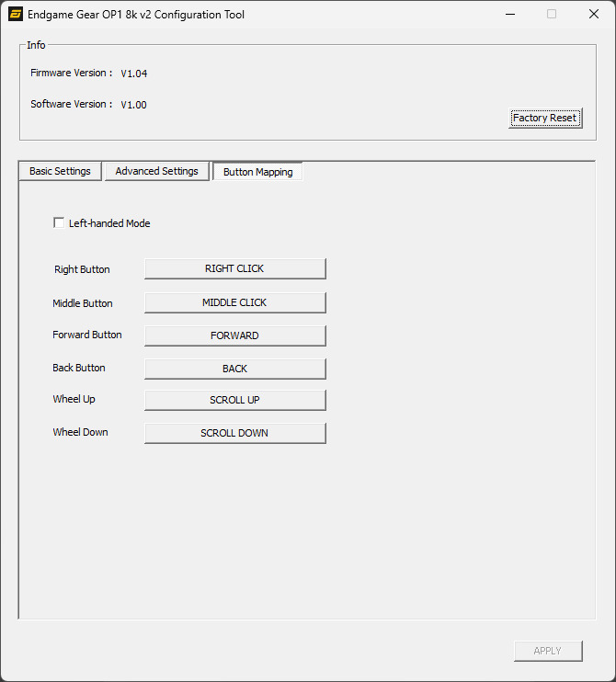Click the FORWARD mapping button
The image size is (616, 682).
click(x=234, y=335)
